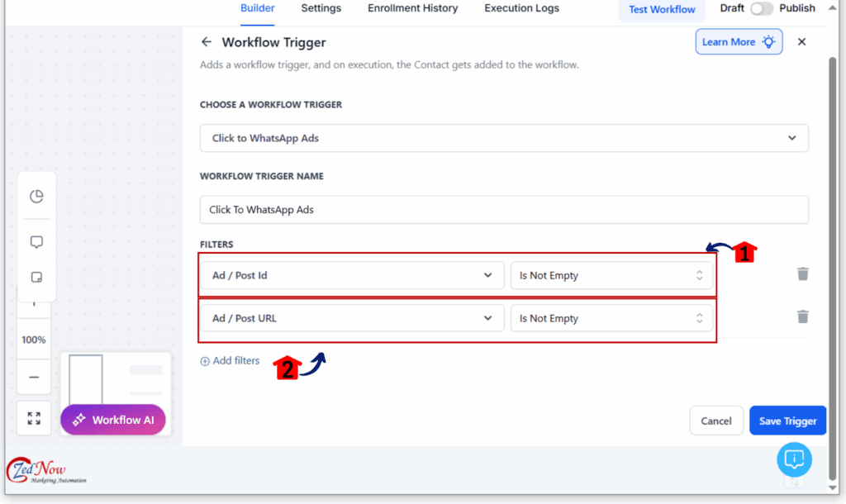Click the fullscreen fit-to-view icon

pos(34,418)
